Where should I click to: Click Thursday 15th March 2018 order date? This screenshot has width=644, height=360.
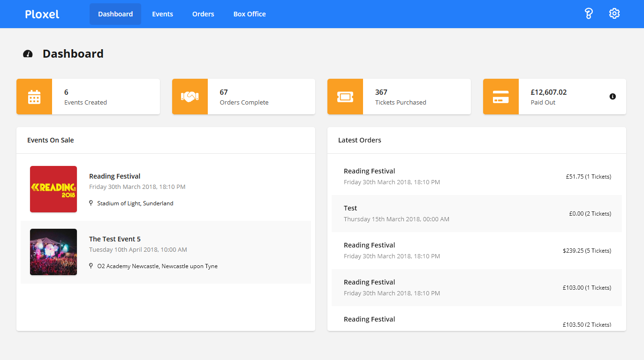[x=396, y=219]
